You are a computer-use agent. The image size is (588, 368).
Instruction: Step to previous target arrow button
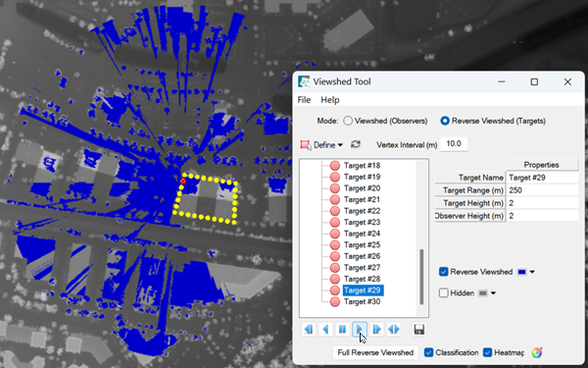(325, 330)
